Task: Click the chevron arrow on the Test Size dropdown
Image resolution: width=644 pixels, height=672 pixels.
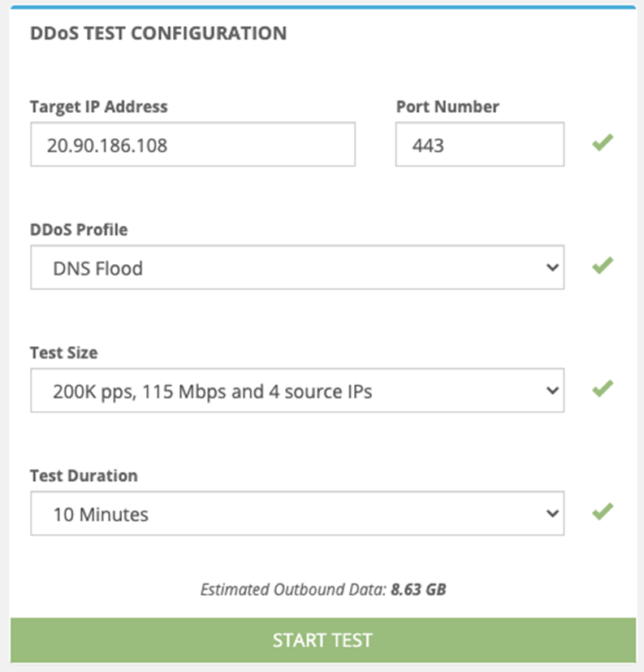Action: click(553, 390)
